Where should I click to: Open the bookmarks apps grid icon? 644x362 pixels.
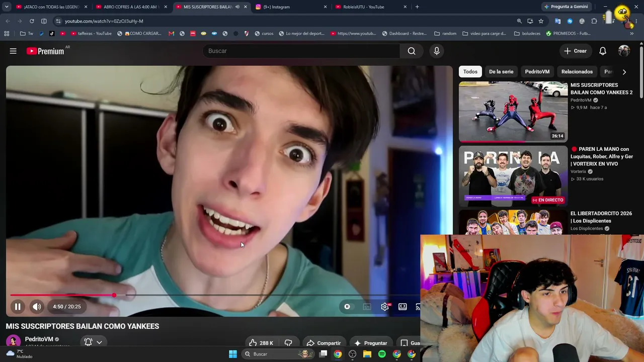7,34
